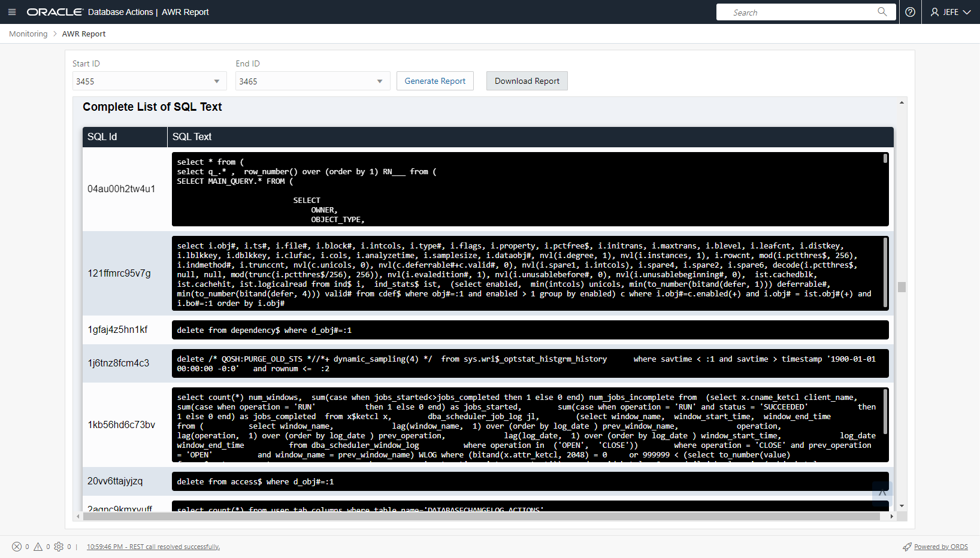This screenshot has width=980, height=558.
Task: Click the warnings triangle icon in the status bar
Action: [x=38, y=547]
